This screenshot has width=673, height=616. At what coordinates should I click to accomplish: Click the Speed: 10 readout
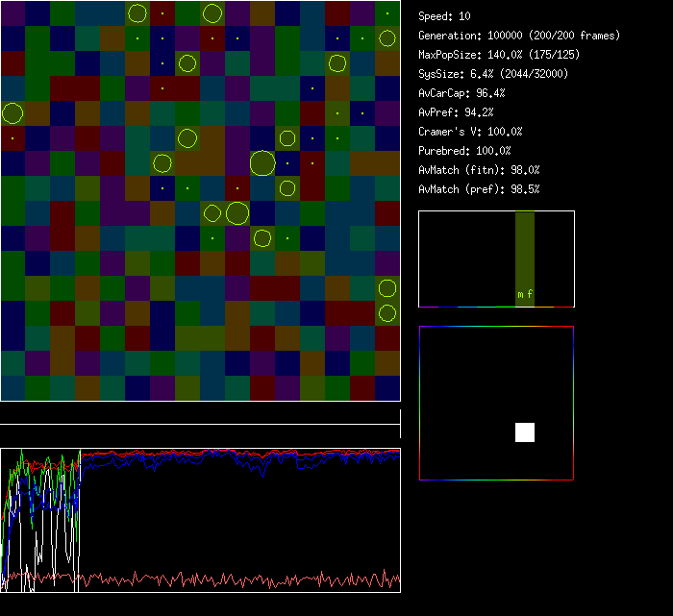[x=444, y=16]
